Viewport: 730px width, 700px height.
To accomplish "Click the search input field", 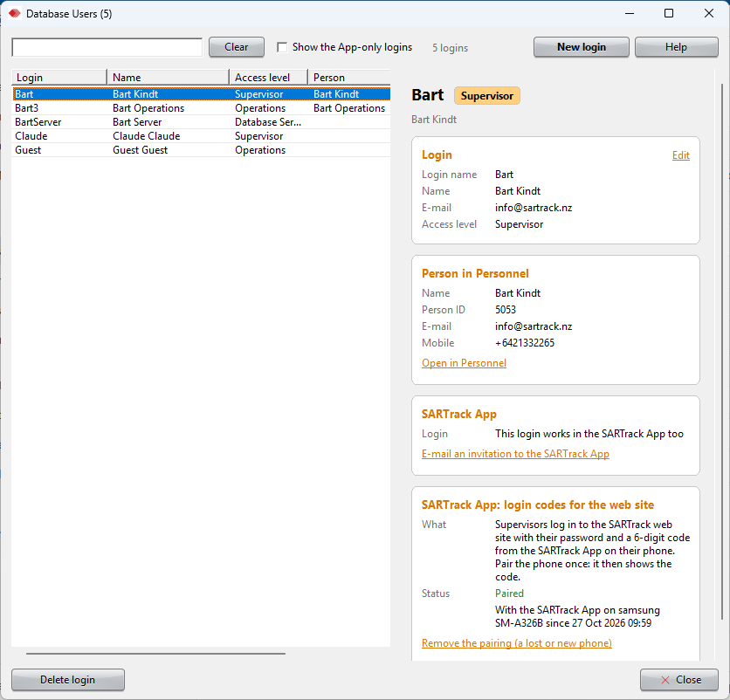I will pyautogui.click(x=107, y=47).
